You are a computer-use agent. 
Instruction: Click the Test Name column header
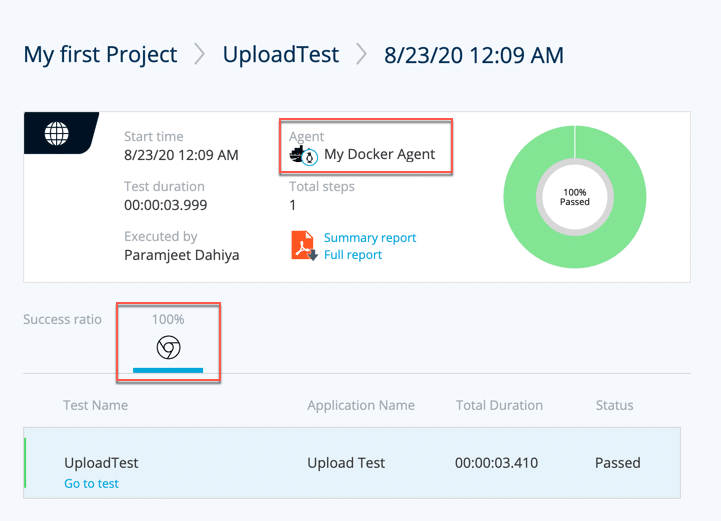point(96,405)
